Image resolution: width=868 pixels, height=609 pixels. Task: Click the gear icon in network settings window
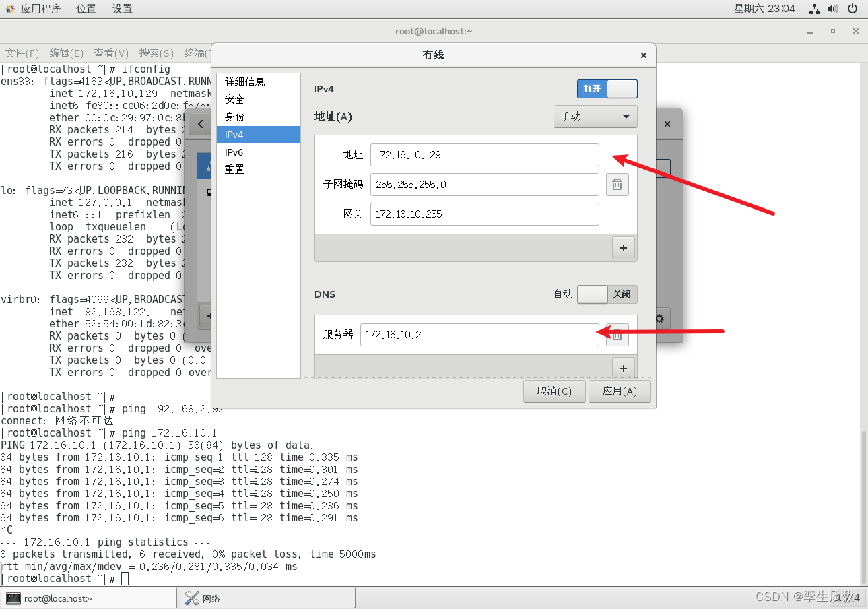[x=659, y=318]
